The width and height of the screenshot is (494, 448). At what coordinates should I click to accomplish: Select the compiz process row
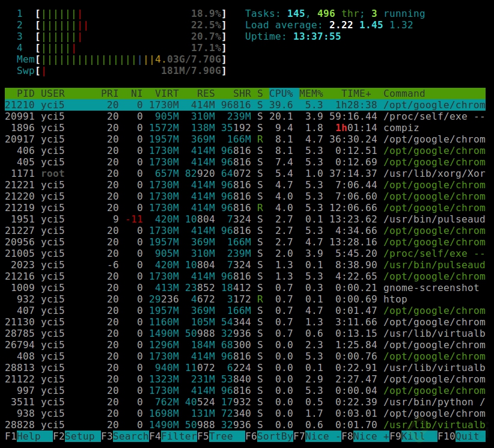click(x=245, y=127)
